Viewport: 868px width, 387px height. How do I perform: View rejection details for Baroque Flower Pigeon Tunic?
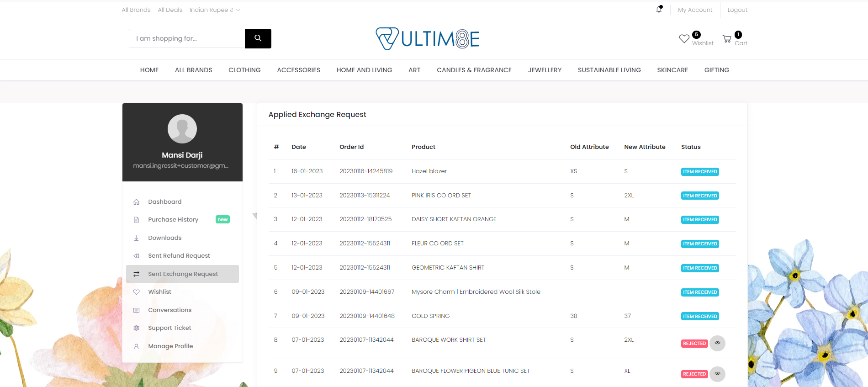(x=717, y=374)
